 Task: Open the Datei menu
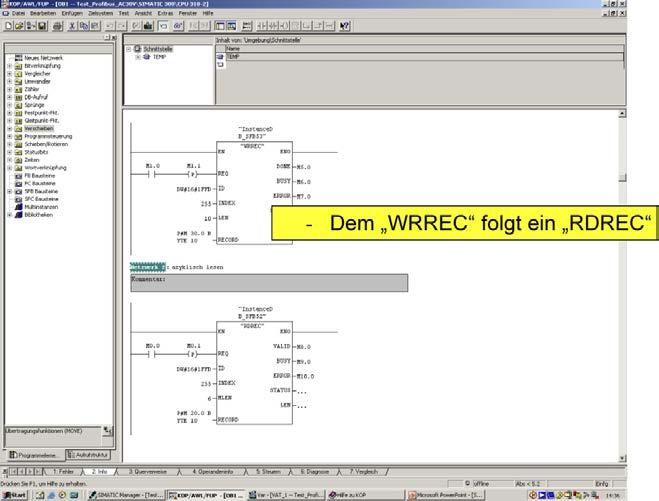coord(18,13)
